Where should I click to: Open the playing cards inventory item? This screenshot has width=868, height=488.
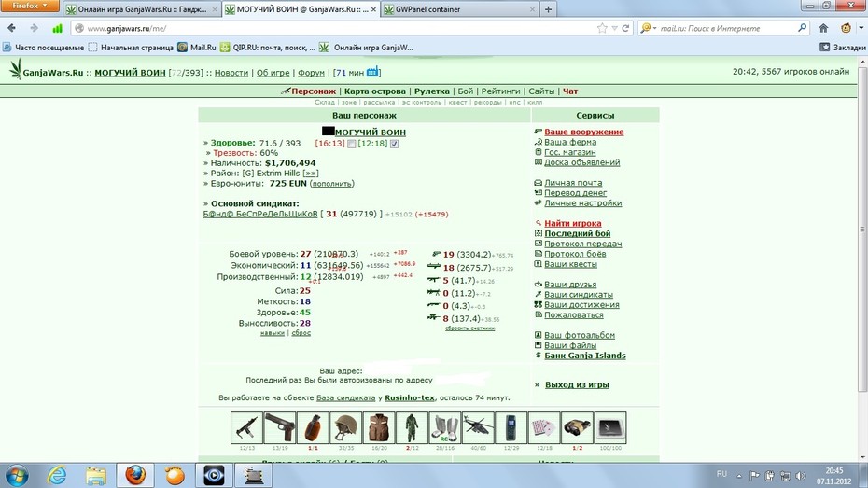[544, 427]
